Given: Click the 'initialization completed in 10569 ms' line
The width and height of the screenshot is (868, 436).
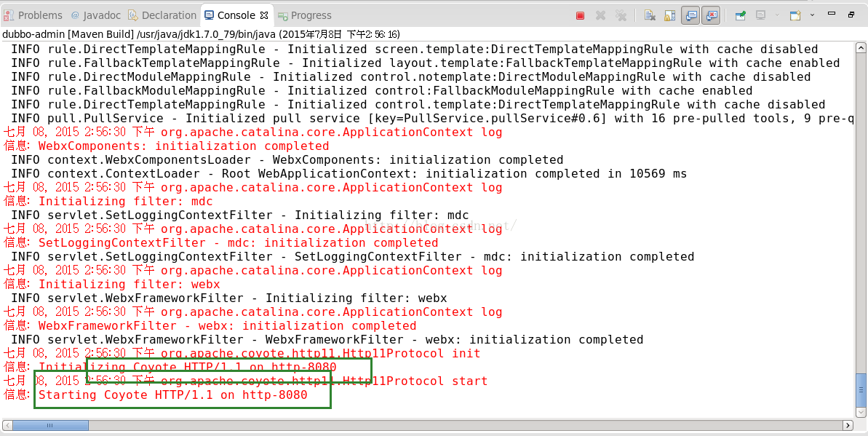Looking at the screenshot, I should (349, 174).
